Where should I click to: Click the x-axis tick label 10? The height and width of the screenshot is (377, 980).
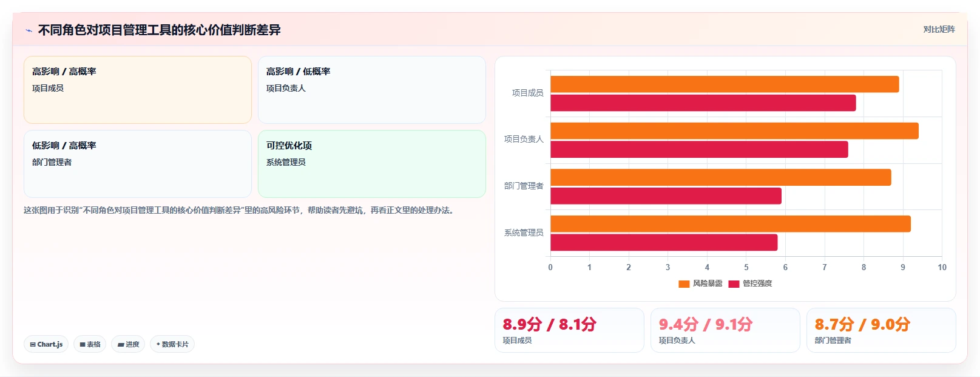click(x=942, y=267)
